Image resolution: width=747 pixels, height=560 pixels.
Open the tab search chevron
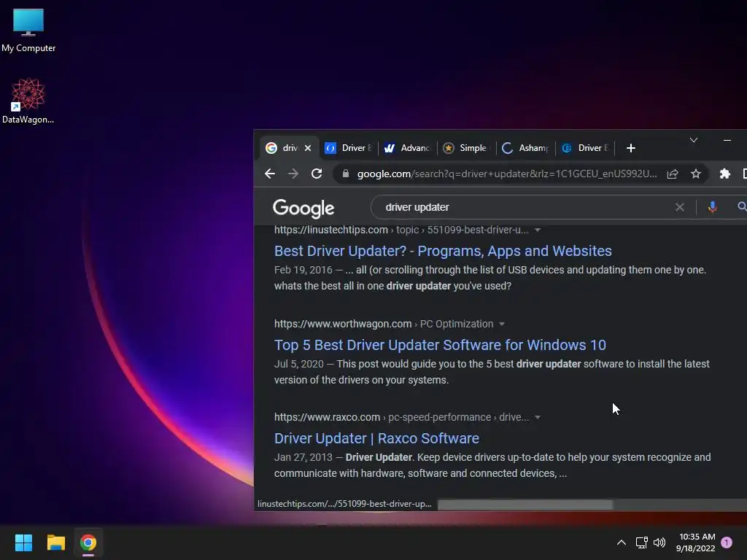[694, 140]
